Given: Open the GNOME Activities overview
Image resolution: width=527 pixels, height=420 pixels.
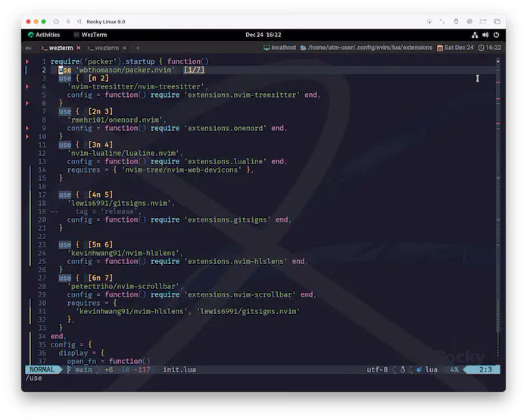Looking at the screenshot, I should (44, 35).
